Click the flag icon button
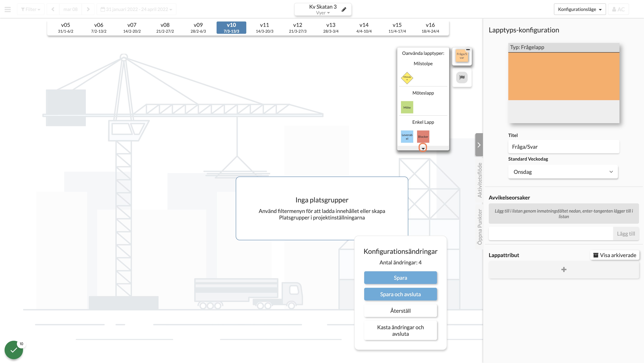 click(462, 77)
